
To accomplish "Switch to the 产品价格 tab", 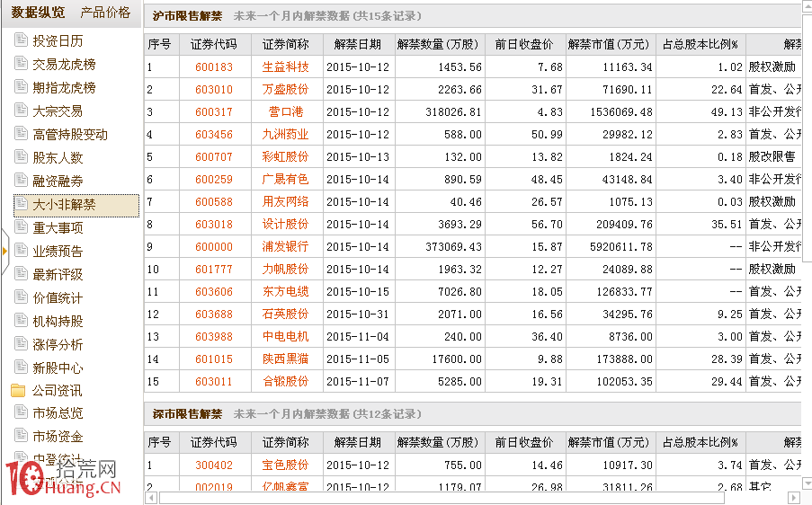I will (105, 13).
